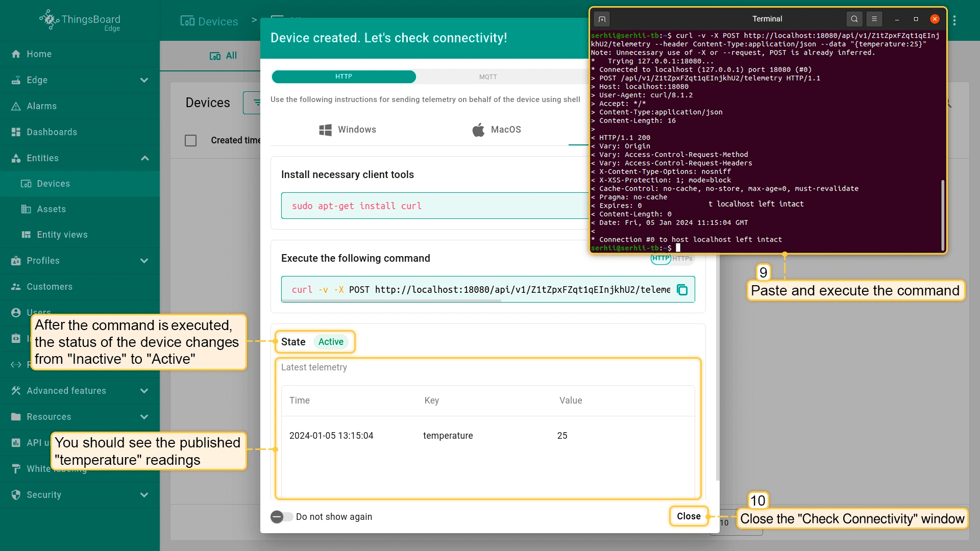Switch protocol toggle to HTTPS
The height and width of the screenshot is (551, 980).
pos(682,259)
